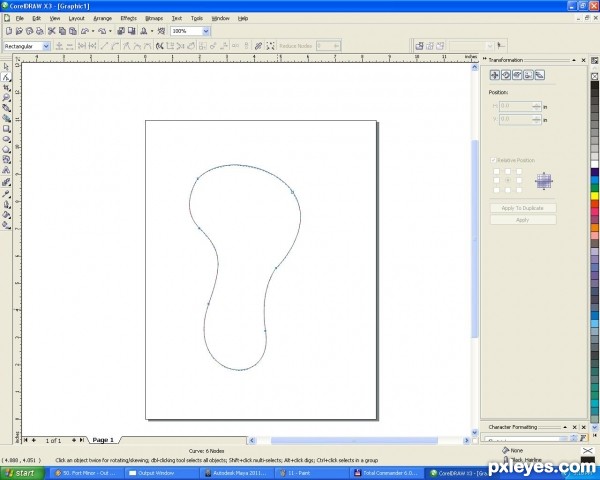
Task: Open the Skew tab in Transformation docker
Action: [x=540, y=75]
